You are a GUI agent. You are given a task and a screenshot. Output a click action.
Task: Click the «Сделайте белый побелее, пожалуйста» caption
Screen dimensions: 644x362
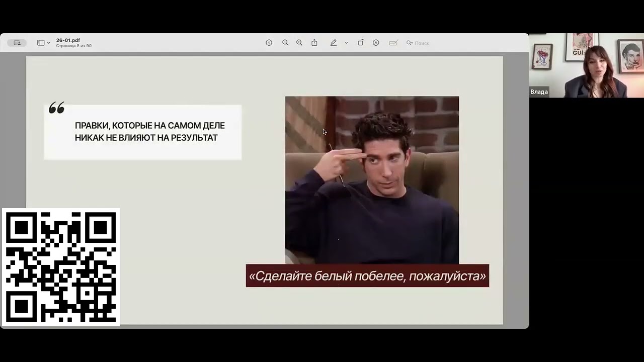coord(367,276)
